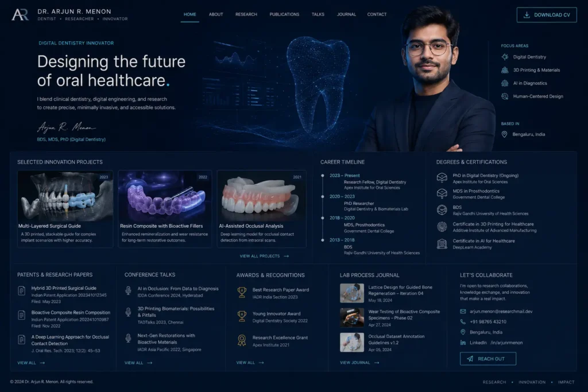Go to the Talks nav item
The height and width of the screenshot is (392, 588).
(x=318, y=14)
